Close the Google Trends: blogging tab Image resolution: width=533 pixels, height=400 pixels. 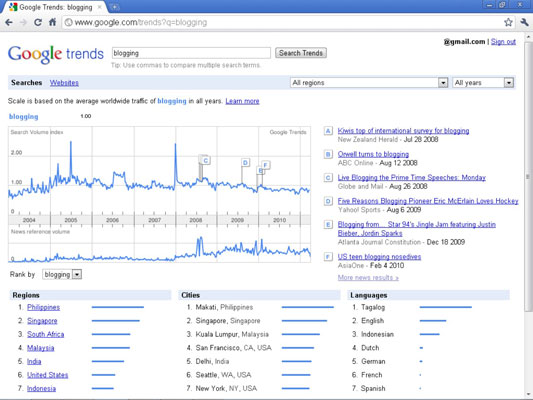100,7
